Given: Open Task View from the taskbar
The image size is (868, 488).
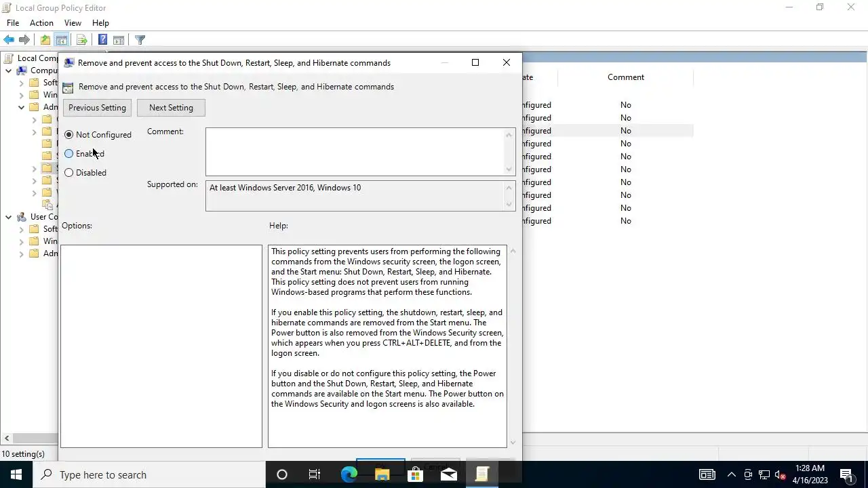Looking at the screenshot, I should (x=315, y=474).
